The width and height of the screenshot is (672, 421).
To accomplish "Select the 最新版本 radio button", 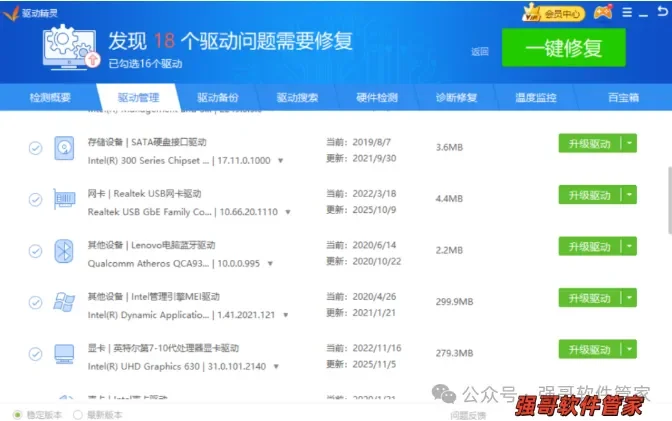I will click(78, 415).
